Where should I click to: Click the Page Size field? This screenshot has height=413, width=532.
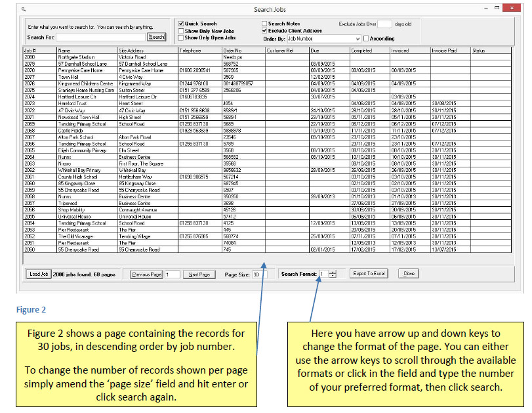260,274
